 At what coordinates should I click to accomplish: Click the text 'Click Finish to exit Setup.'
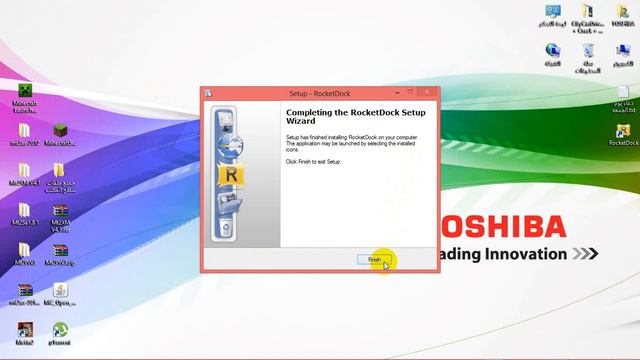(x=313, y=162)
